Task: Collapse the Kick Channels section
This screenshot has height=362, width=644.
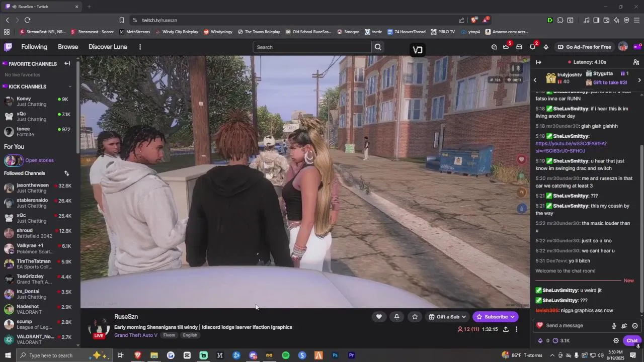Action: pyautogui.click(x=69, y=86)
